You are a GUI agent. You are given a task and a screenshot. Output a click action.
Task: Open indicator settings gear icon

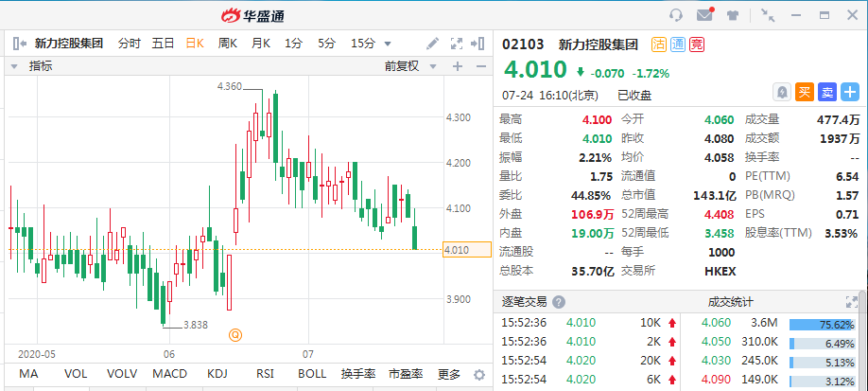tap(479, 374)
